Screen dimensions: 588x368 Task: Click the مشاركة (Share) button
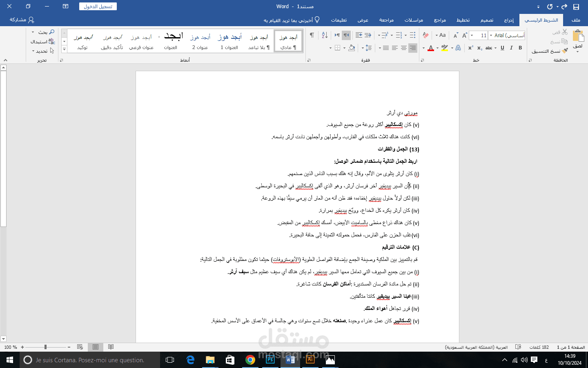pyautogui.click(x=22, y=20)
